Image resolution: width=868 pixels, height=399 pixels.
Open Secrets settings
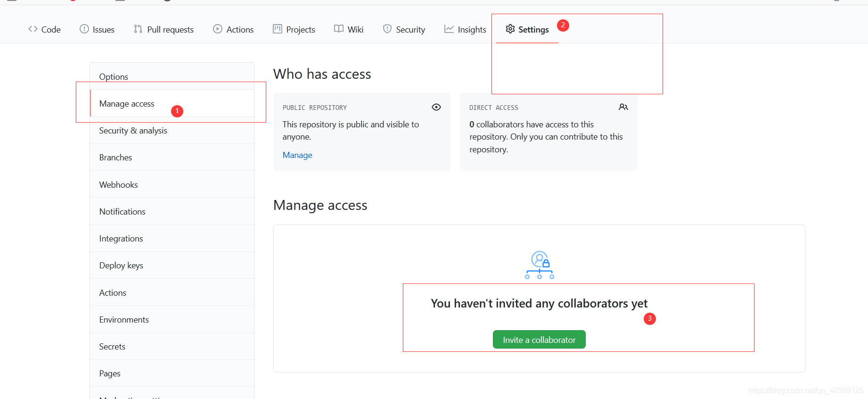(172, 346)
